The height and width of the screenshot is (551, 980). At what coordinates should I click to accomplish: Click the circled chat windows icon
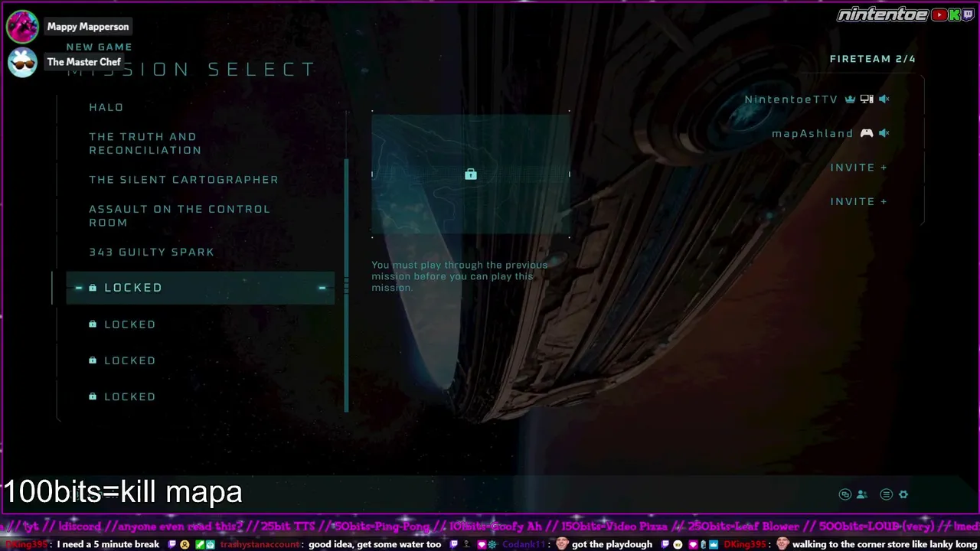click(845, 494)
